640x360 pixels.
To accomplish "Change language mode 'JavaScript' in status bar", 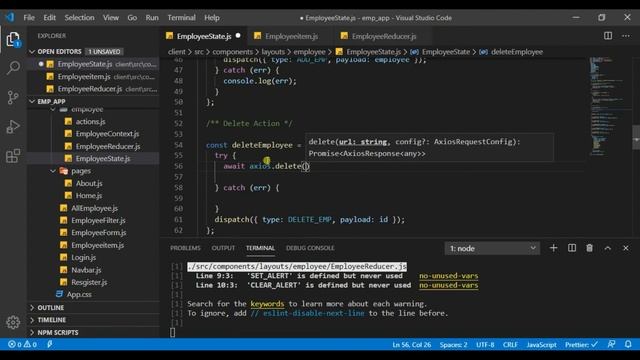I will pyautogui.click(x=541, y=344).
